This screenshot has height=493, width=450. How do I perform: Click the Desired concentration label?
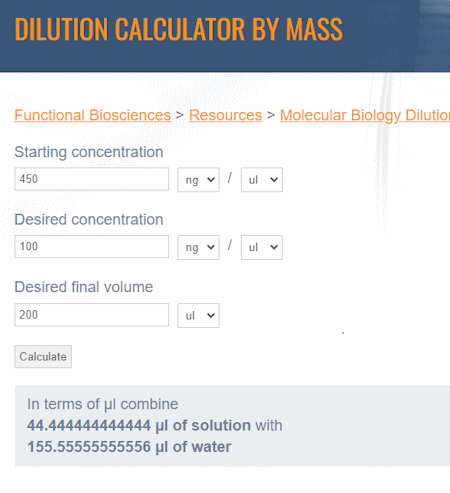89,220
